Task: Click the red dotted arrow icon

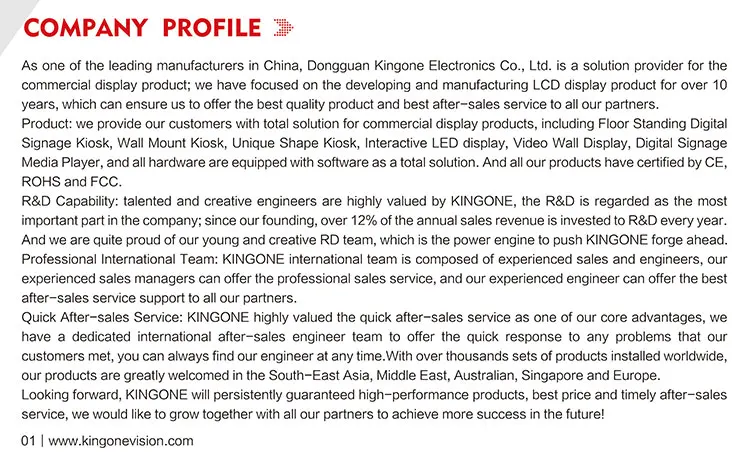Action: (x=283, y=28)
